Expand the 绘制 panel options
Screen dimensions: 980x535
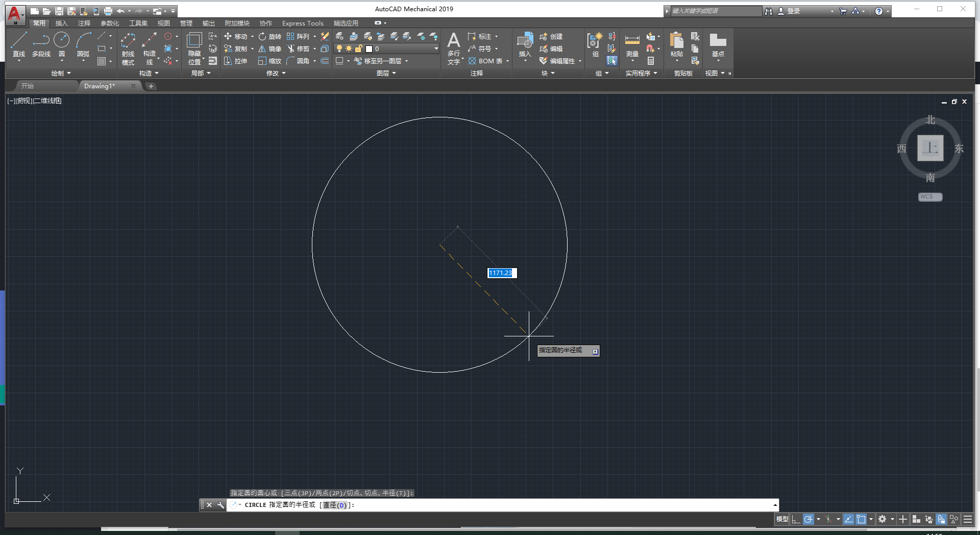60,73
